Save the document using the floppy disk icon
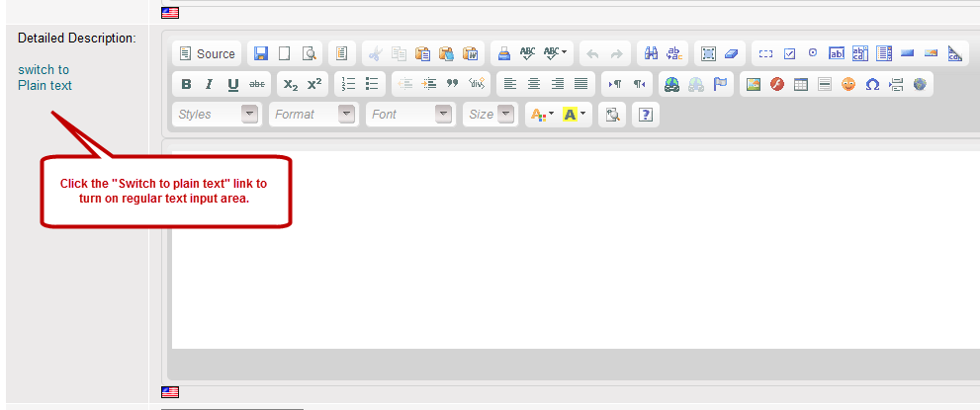 (x=261, y=54)
